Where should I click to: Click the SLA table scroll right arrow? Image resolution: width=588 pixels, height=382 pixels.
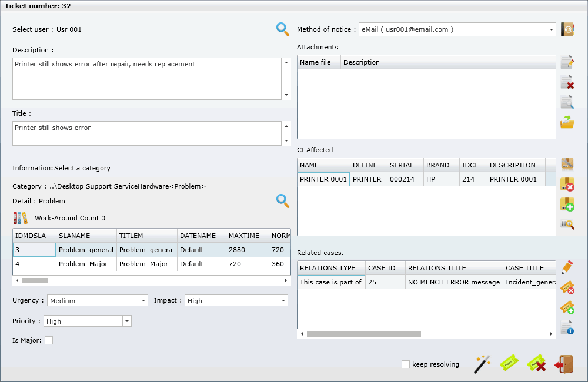tap(286, 280)
